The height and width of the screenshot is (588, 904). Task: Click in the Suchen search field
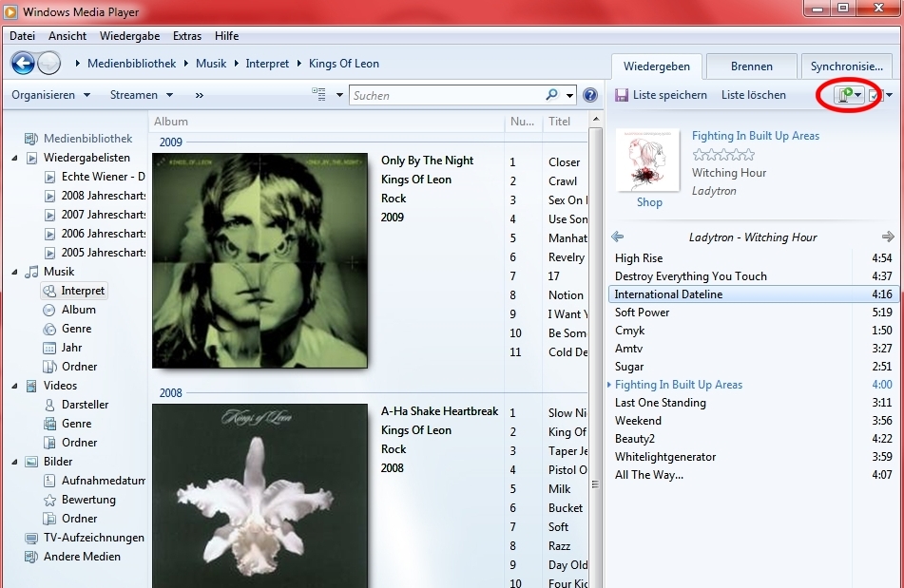(x=445, y=95)
